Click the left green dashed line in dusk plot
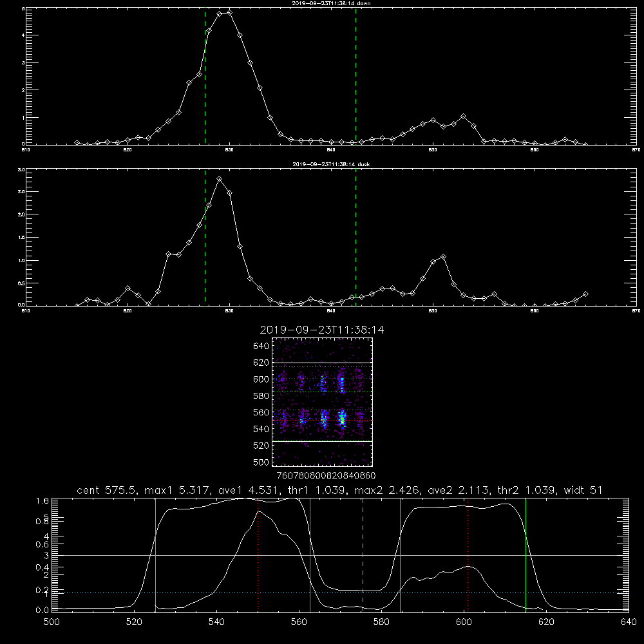Viewport: 644px width, 644px height. [x=205, y=238]
